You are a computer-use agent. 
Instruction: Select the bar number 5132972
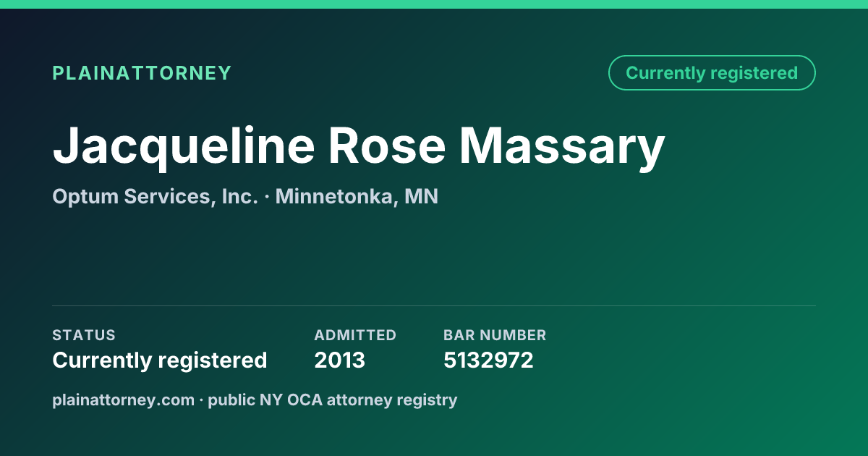[488, 360]
